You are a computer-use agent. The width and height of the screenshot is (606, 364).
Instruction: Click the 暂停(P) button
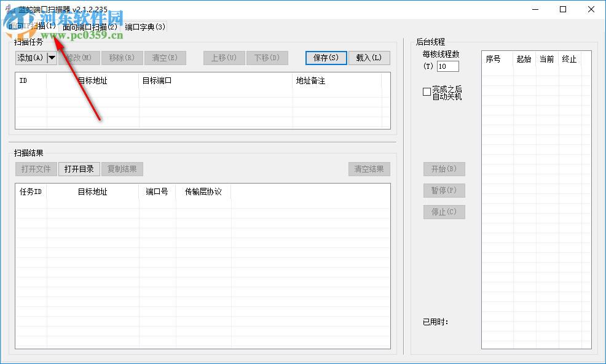444,190
